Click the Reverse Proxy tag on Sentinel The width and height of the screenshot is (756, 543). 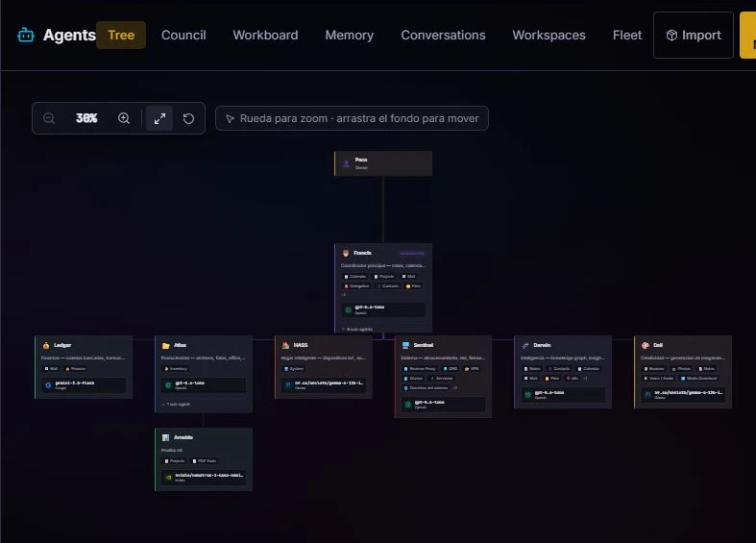(x=420, y=369)
